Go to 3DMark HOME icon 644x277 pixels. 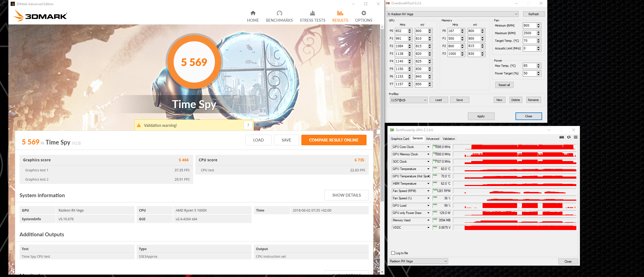tap(253, 13)
